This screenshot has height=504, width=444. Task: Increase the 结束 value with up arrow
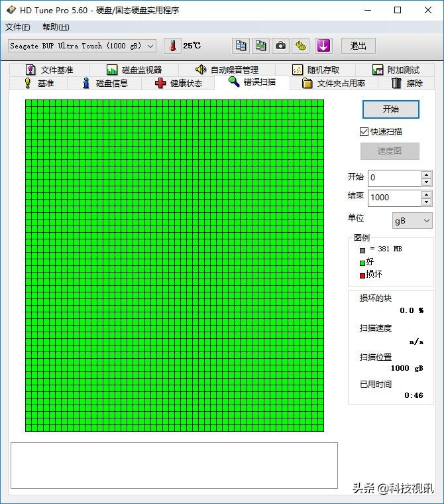click(426, 194)
